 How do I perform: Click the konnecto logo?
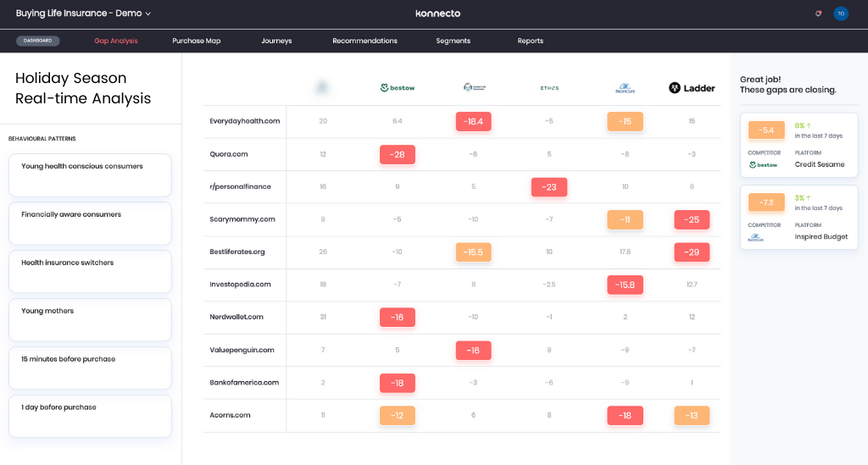[x=437, y=14]
